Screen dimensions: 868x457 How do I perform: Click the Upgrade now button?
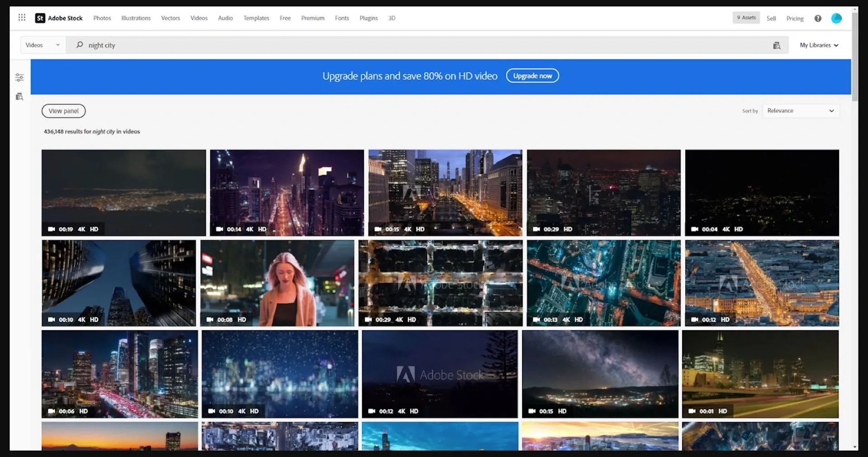[532, 76]
